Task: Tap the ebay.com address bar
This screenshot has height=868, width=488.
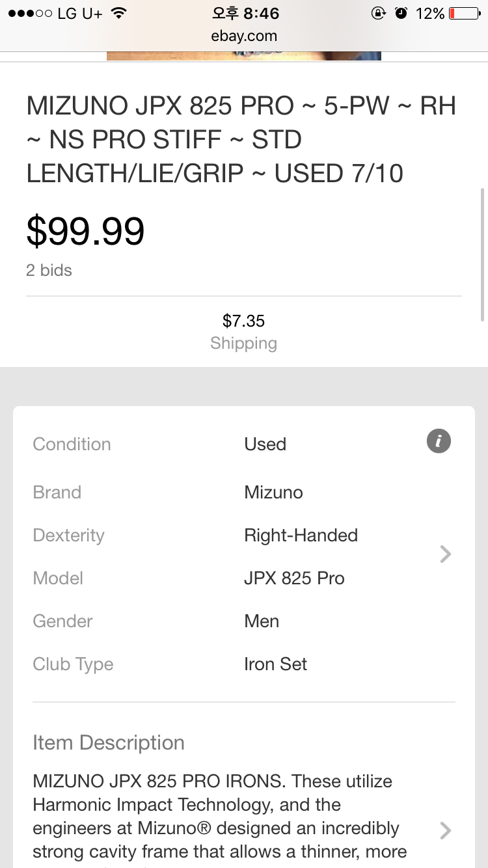Action: pyautogui.click(x=244, y=36)
